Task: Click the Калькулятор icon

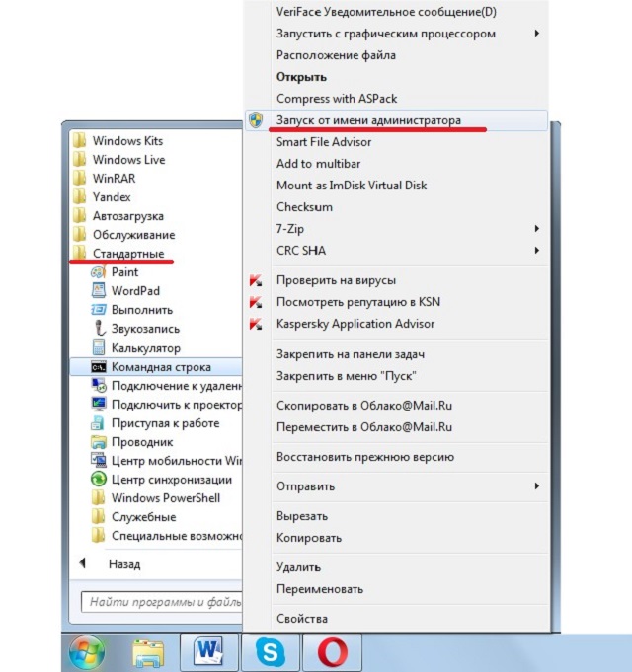Action: tap(98, 347)
